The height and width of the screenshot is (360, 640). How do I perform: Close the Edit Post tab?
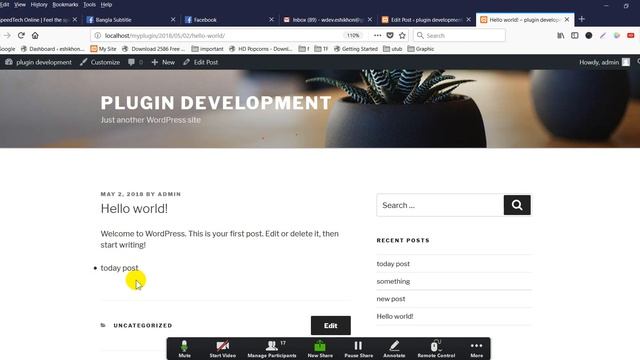(469, 20)
